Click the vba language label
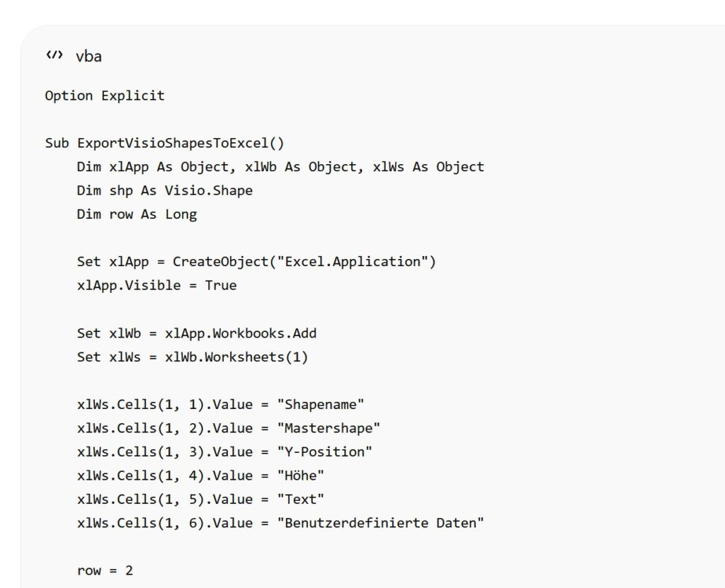This screenshot has height=588, width=725. [89, 56]
